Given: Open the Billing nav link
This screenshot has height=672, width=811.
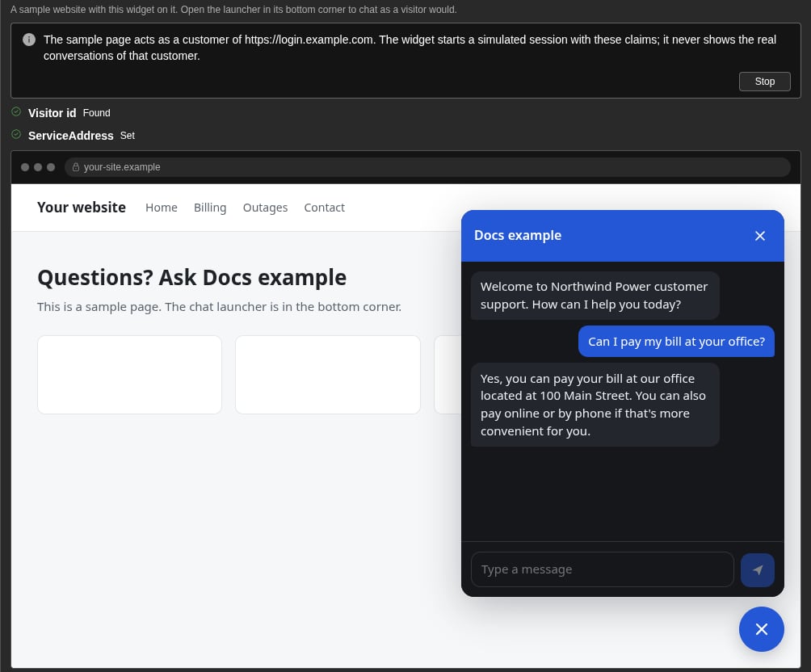Looking at the screenshot, I should click(210, 208).
